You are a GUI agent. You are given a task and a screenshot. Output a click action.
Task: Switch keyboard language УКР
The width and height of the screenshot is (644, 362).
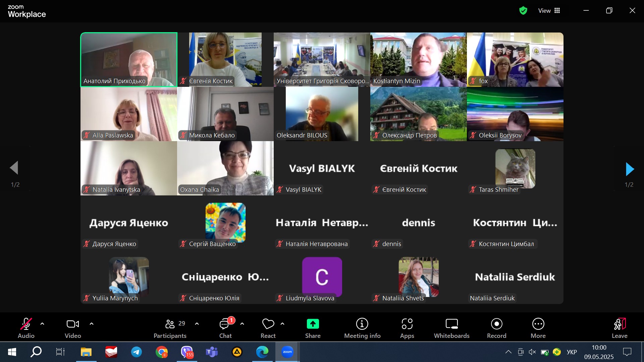(572, 352)
